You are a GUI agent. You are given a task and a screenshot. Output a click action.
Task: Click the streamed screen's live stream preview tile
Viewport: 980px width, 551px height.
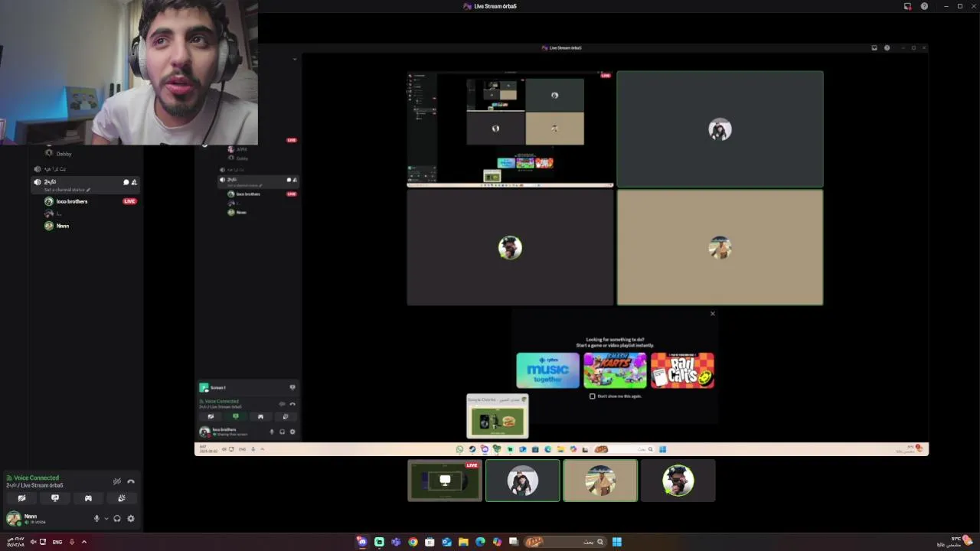coord(510,129)
